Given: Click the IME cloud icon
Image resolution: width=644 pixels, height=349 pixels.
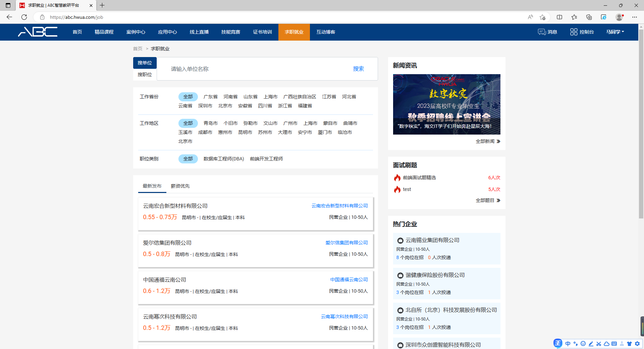Looking at the screenshot, I should [x=606, y=344].
